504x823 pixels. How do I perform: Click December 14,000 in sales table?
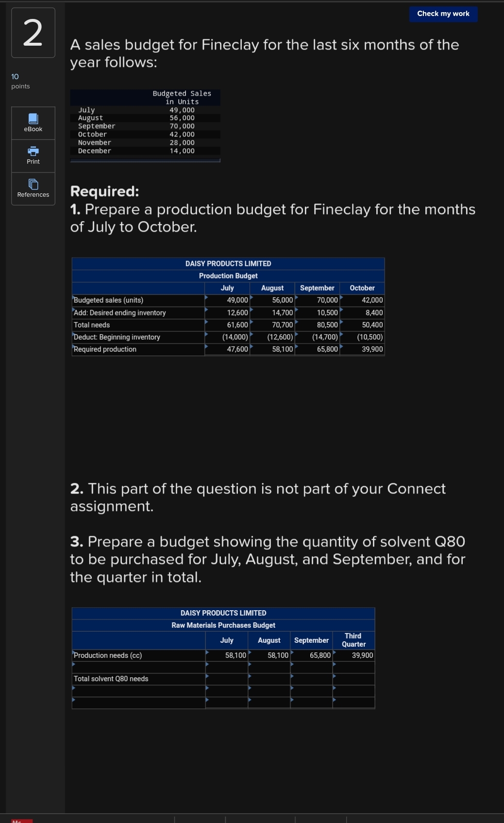click(x=182, y=151)
